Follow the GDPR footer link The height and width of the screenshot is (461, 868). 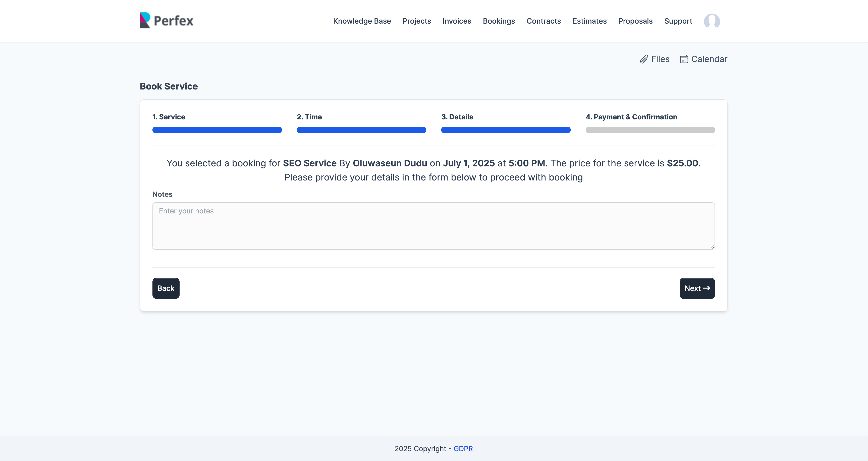463,448
